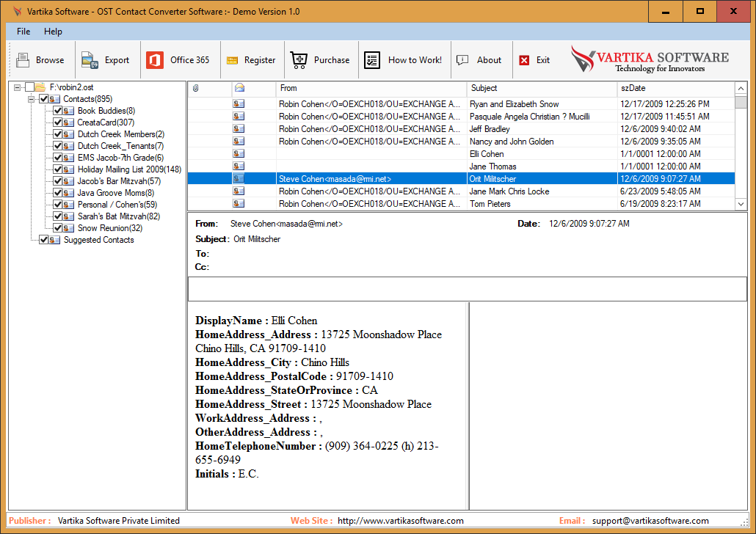Viewport: 756px width, 534px height.
Task: Uncheck the Book Buddies(8) checkbox
Action: pyautogui.click(x=57, y=111)
